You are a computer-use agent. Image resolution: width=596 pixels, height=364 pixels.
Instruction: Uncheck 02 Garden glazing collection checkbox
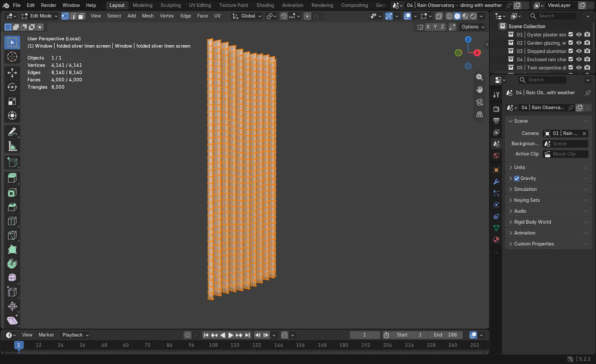tap(571, 43)
